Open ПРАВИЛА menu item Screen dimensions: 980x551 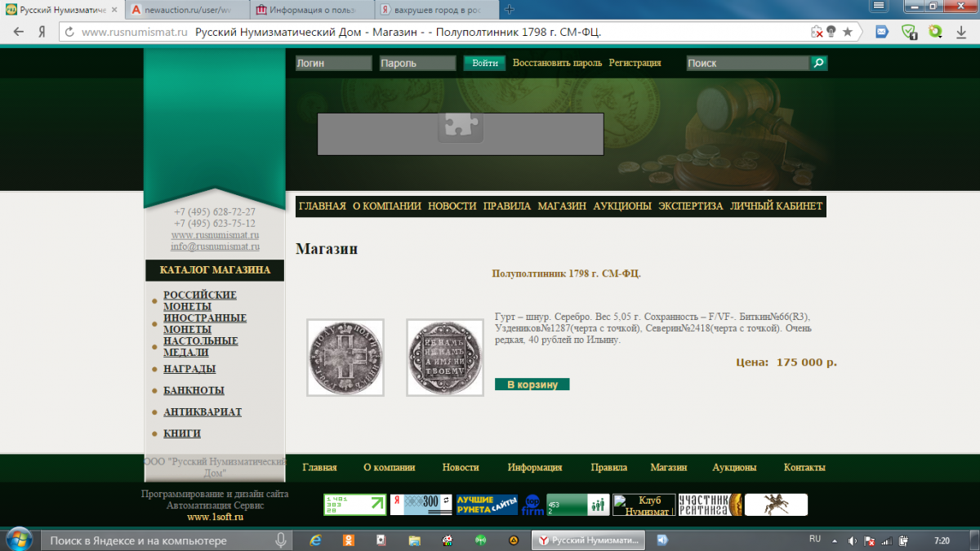point(507,207)
